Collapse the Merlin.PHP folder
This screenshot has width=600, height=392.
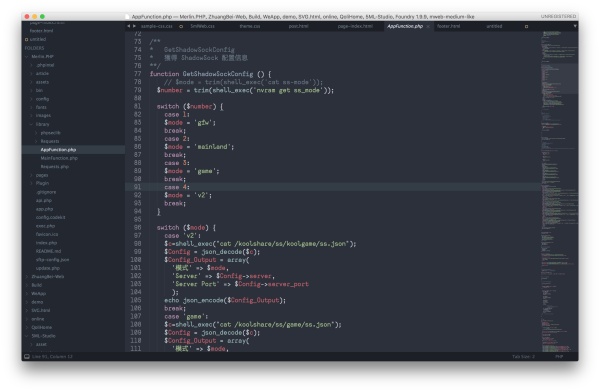[27, 57]
